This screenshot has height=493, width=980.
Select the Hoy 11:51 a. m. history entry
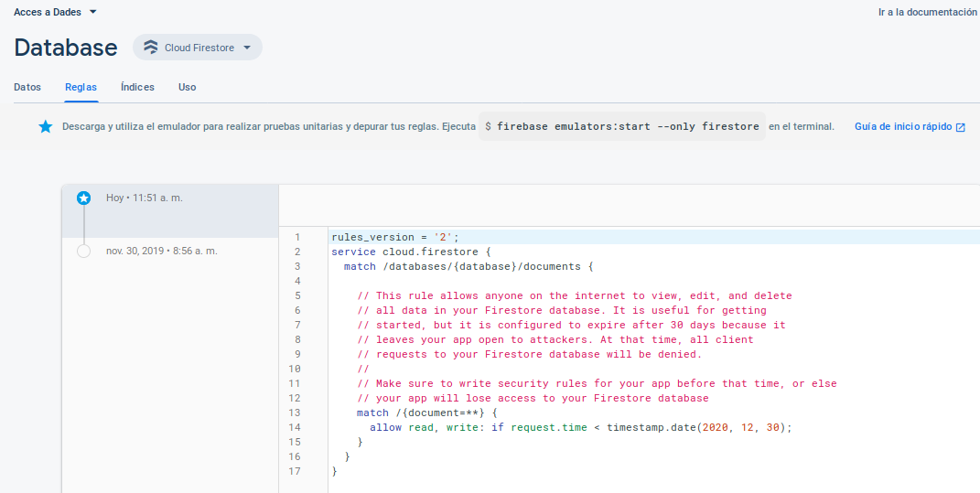[144, 198]
